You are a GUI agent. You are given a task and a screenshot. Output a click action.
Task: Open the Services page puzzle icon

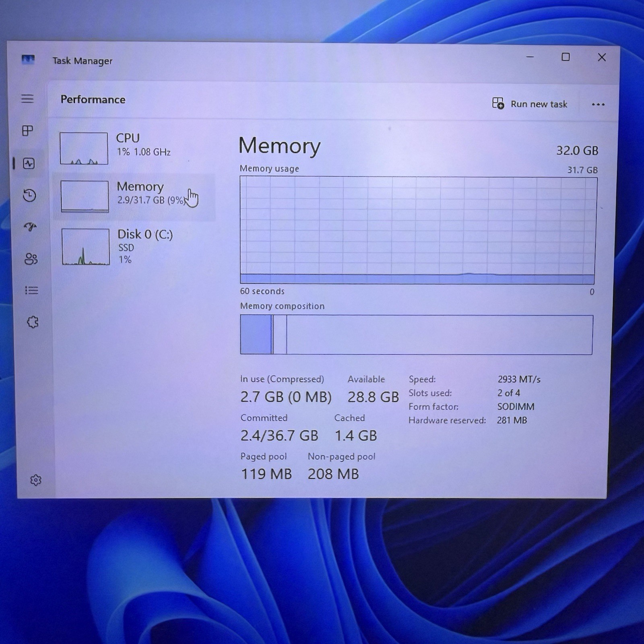[33, 322]
